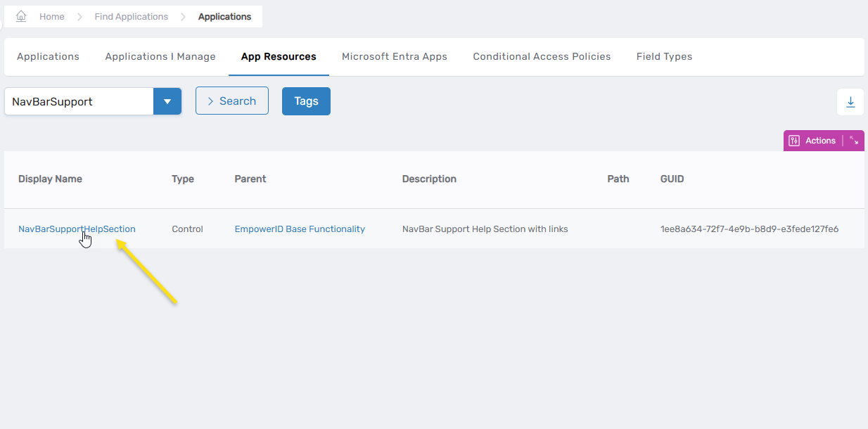Open the Tags filter button

[306, 101]
